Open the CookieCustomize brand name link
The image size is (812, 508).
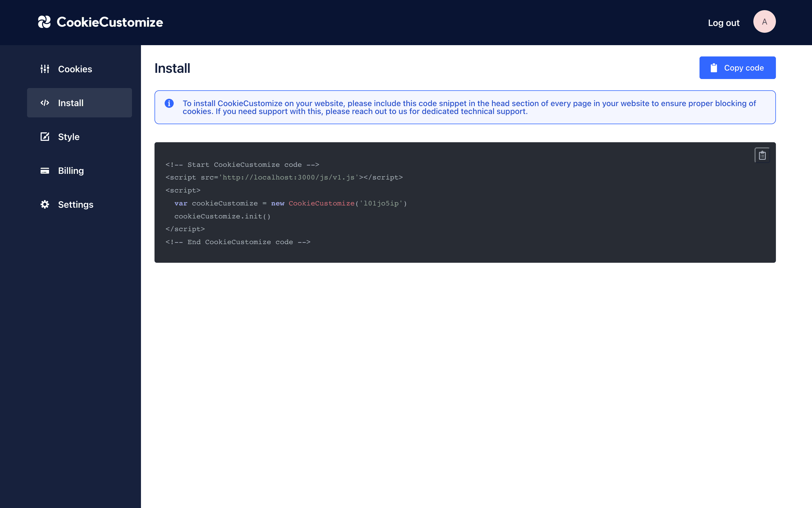coord(110,22)
